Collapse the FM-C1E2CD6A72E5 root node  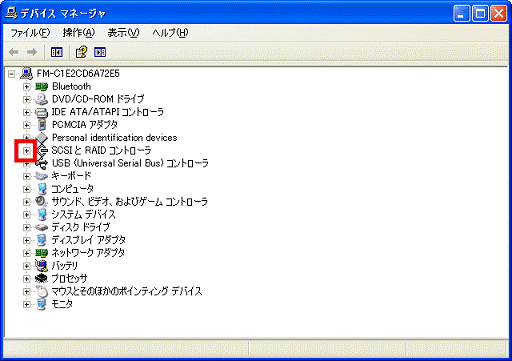pos(12,74)
